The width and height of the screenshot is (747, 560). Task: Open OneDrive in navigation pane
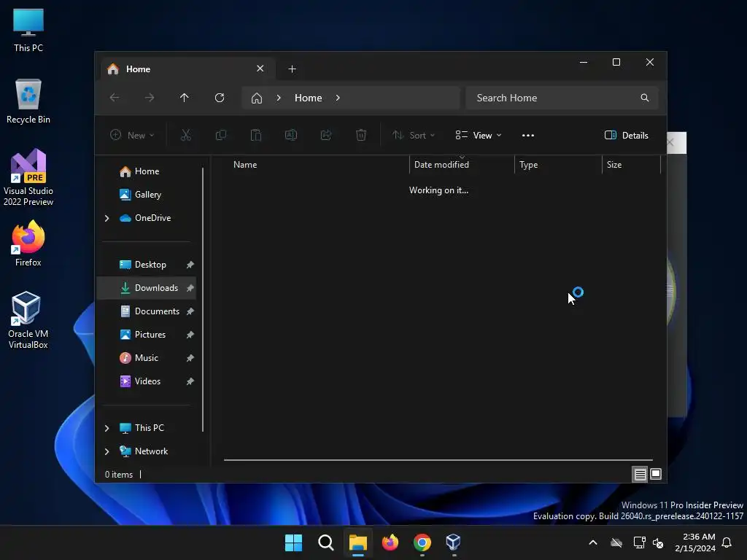tap(152, 218)
